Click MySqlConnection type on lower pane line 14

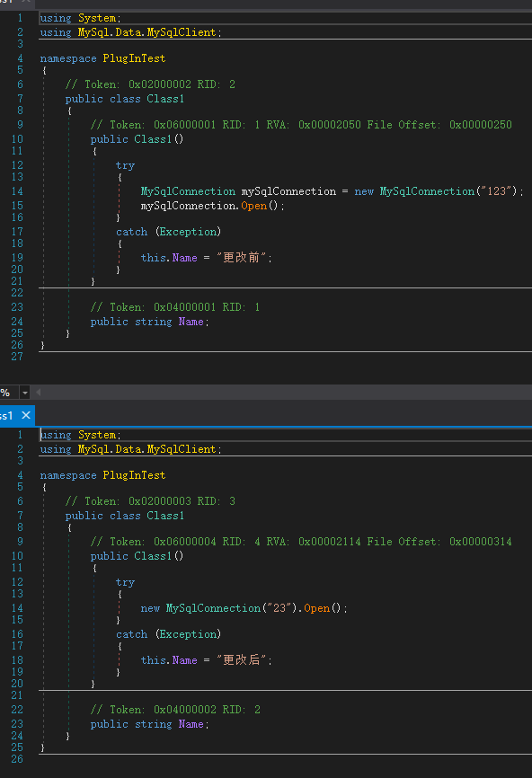pos(213,608)
